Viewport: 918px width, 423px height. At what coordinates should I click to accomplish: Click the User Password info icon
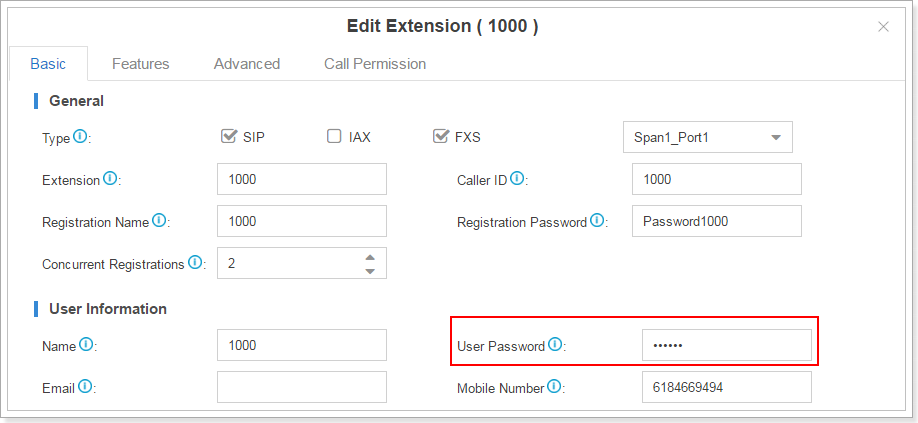(555, 345)
